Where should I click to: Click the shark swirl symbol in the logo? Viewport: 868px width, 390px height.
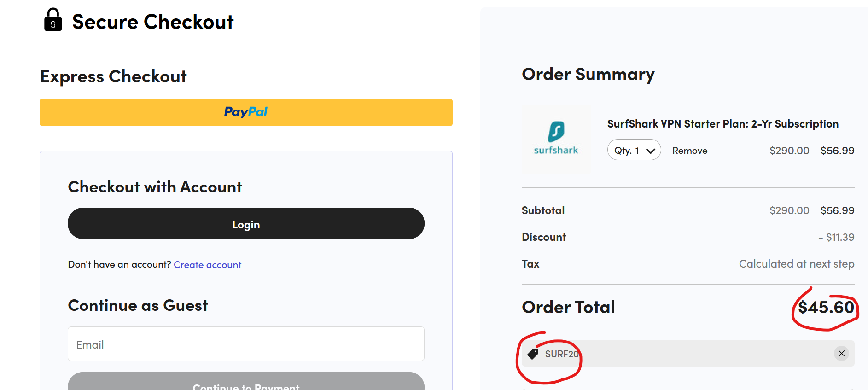point(556,132)
